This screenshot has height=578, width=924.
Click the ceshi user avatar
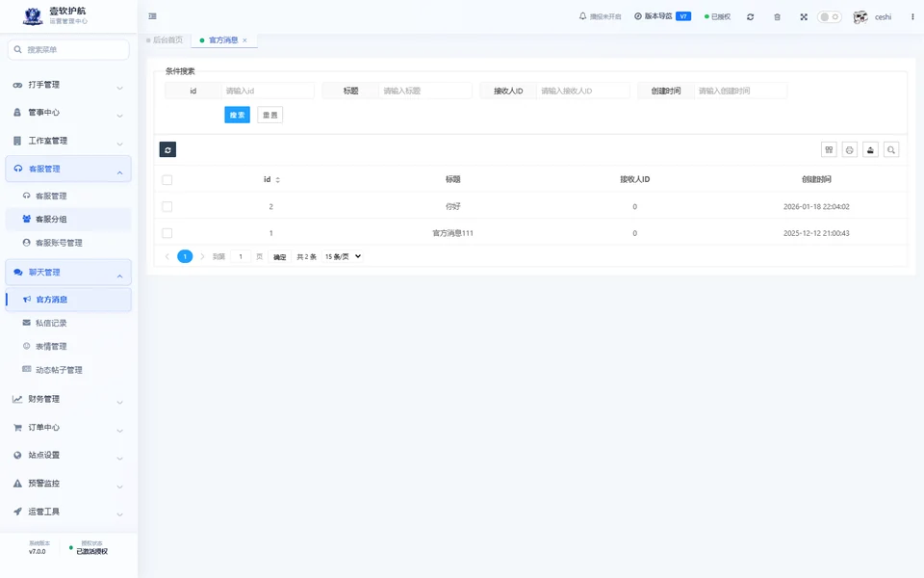860,17
